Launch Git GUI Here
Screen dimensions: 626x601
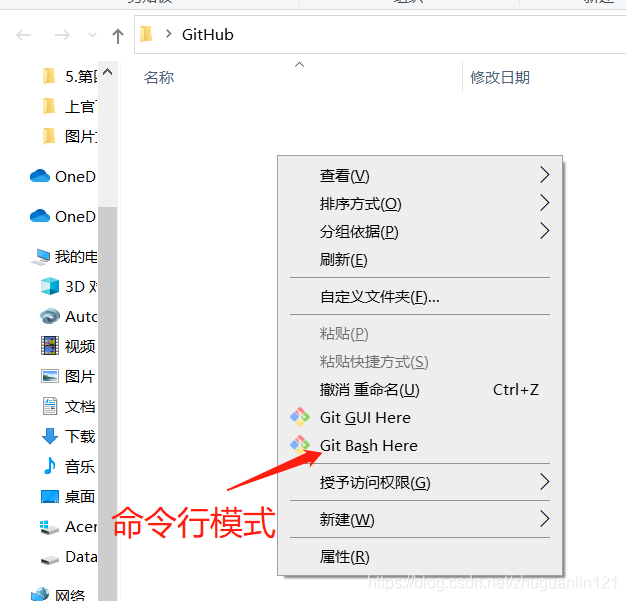[420, 417]
